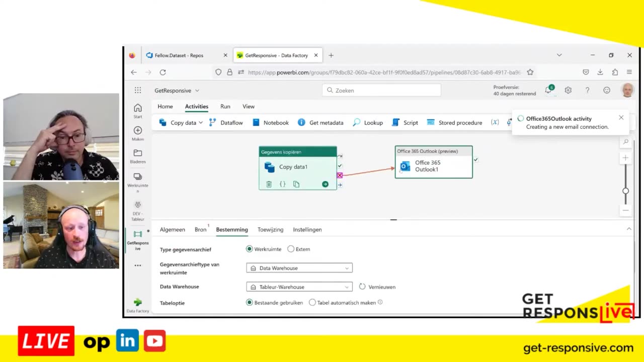This screenshot has width=644, height=362.
Task: Open Werkruimten in the sidebar
Action: point(138,183)
